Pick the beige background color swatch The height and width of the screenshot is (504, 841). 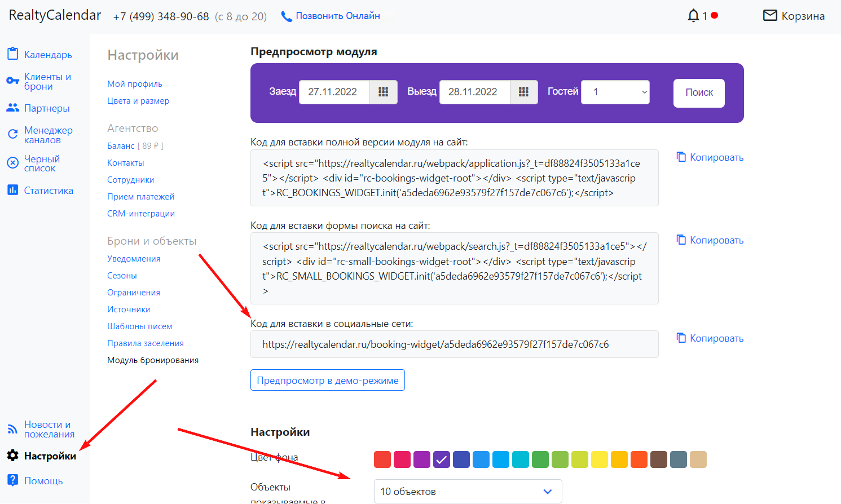pos(698,459)
